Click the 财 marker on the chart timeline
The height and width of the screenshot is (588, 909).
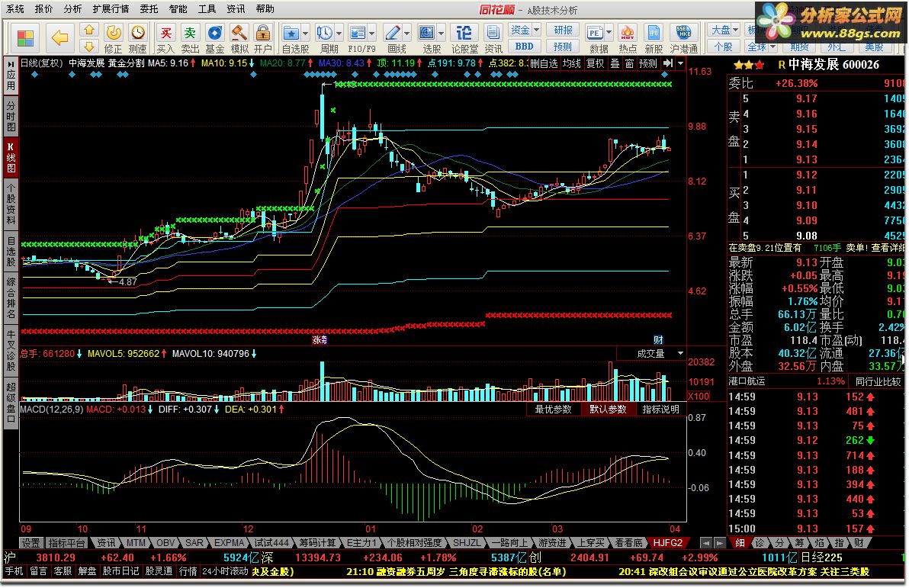658,340
